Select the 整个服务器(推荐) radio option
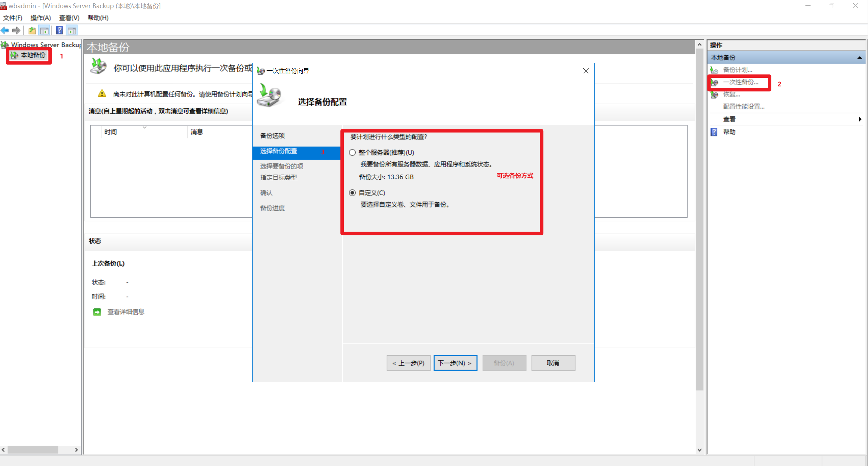The width and height of the screenshot is (868, 466). click(x=352, y=153)
